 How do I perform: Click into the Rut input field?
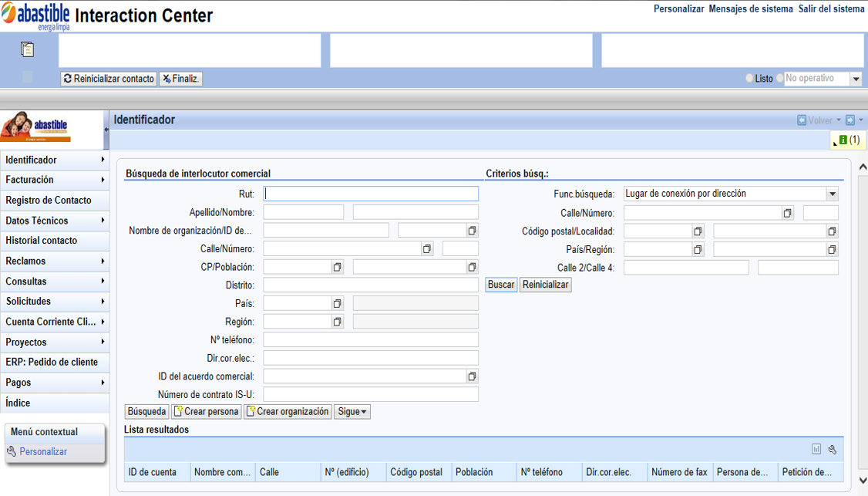tap(371, 194)
